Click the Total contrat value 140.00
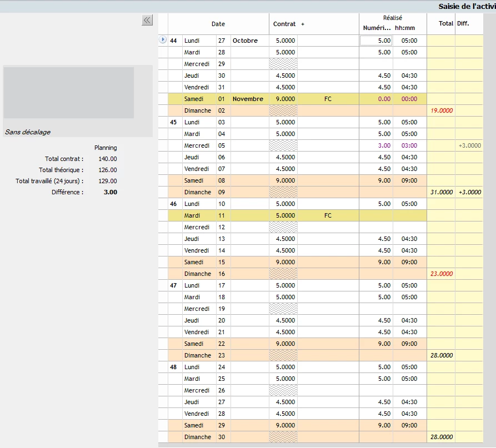Viewport: 496px width, 448px height. 108,159
